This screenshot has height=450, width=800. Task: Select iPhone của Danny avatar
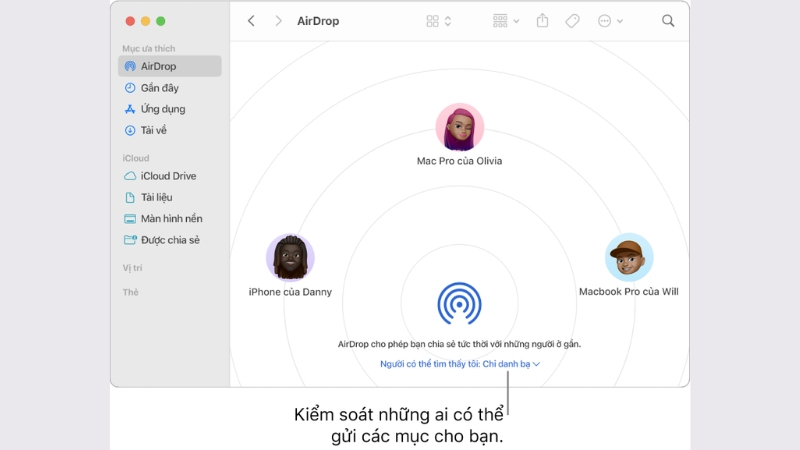click(290, 259)
